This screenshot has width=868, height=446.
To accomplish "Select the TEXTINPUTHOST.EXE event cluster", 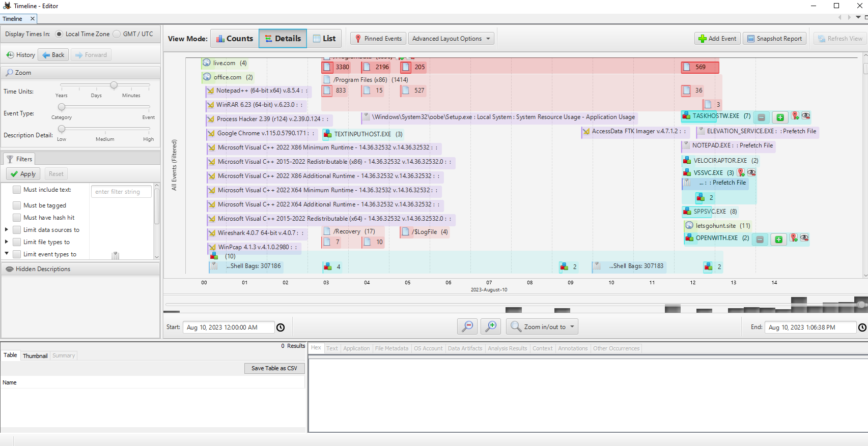I will (x=363, y=134).
